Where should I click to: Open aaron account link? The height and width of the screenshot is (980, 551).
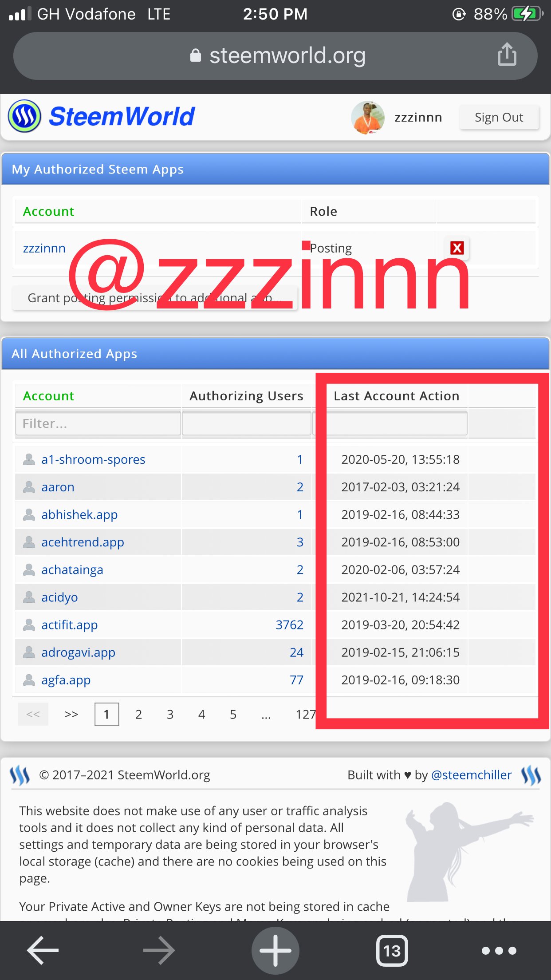(58, 487)
